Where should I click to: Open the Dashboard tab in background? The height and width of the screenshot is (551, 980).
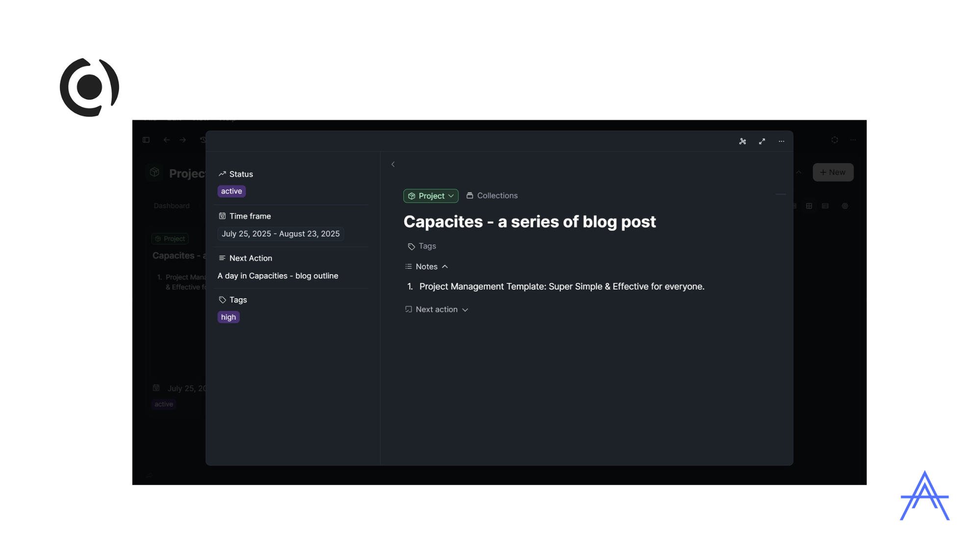171,206
